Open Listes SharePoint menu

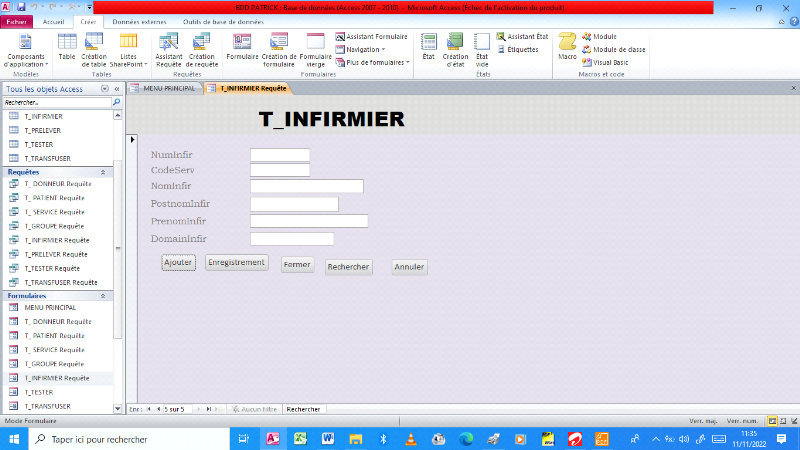(128, 50)
